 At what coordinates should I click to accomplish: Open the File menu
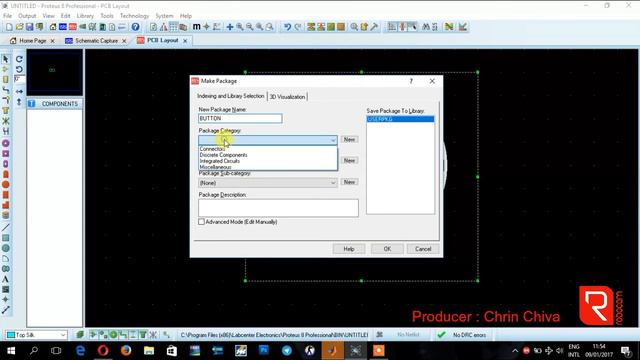[x=7, y=16]
